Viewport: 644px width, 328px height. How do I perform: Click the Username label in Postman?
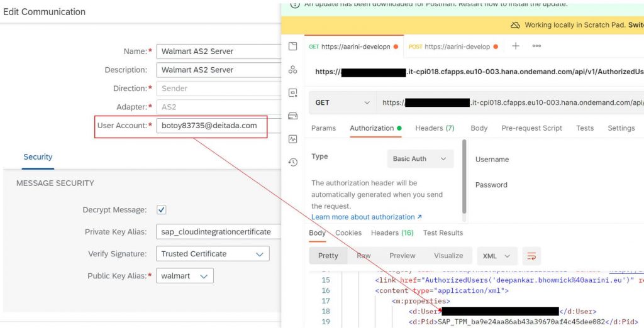point(492,159)
